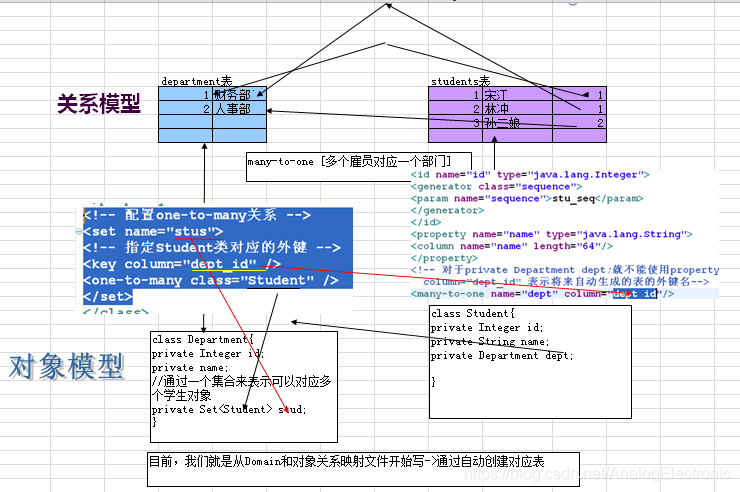Screen dimensions: 740x492
Task: Click the id number before "宋江"
Action: click(x=476, y=95)
